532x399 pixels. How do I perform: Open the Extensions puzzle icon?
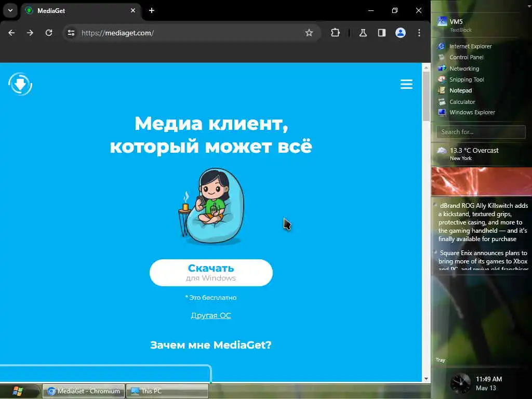pos(335,33)
